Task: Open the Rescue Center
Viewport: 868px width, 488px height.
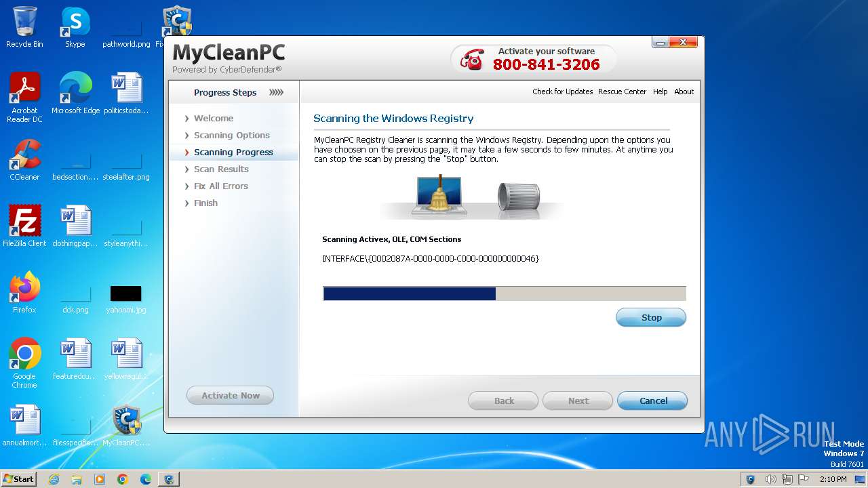Action: 622,91
